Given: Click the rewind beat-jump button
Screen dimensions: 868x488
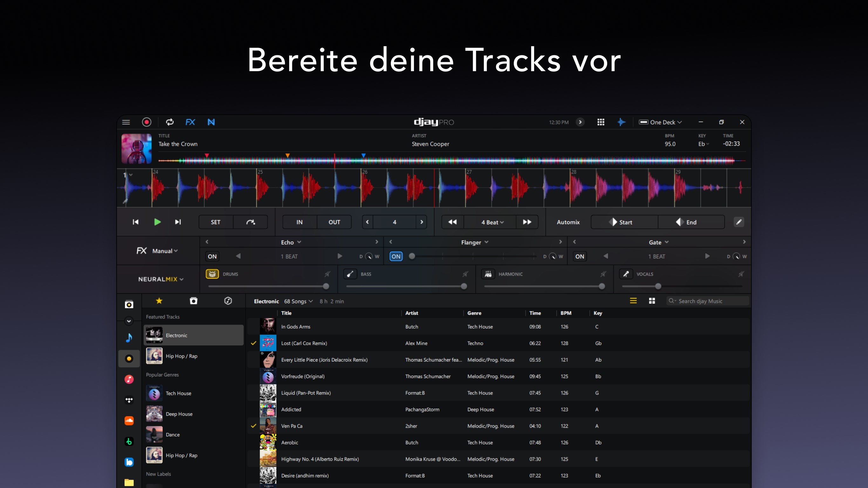Looking at the screenshot, I should click(x=452, y=222).
